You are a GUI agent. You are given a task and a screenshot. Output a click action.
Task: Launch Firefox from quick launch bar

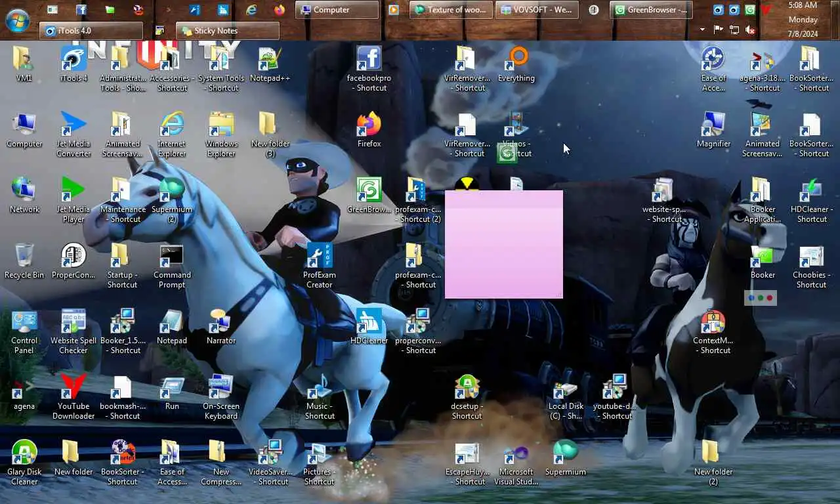[280, 10]
